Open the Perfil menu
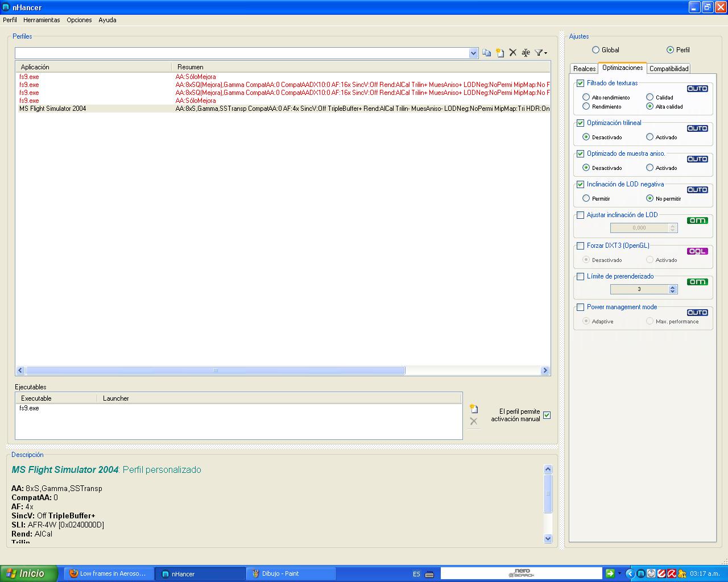The image size is (728, 582). click(10, 20)
